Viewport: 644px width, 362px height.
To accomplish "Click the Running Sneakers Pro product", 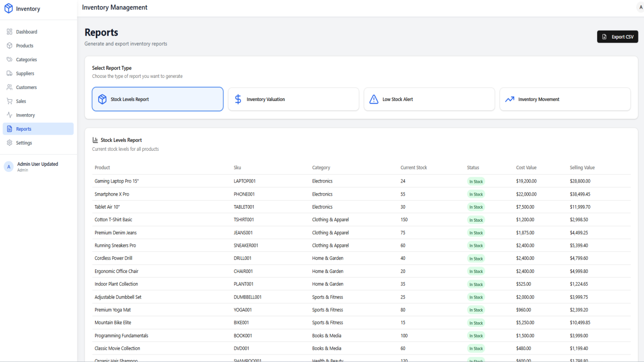I will click(115, 246).
